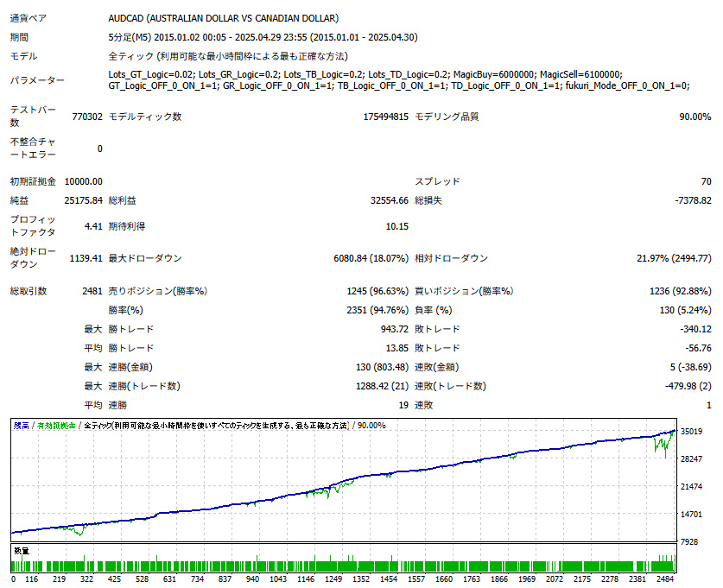The height and width of the screenshot is (588, 723).
Task: Select the profit factor value 4.41
Action: (93, 226)
